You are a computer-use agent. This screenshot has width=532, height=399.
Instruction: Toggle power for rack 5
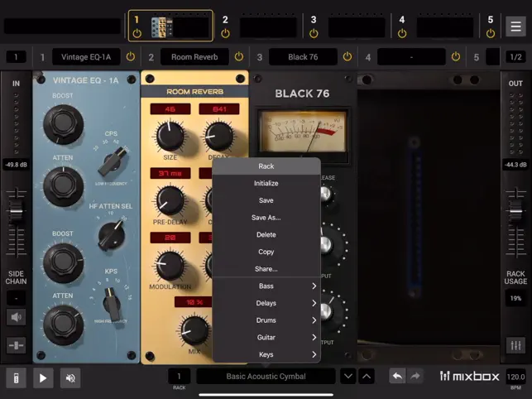pos(491,33)
